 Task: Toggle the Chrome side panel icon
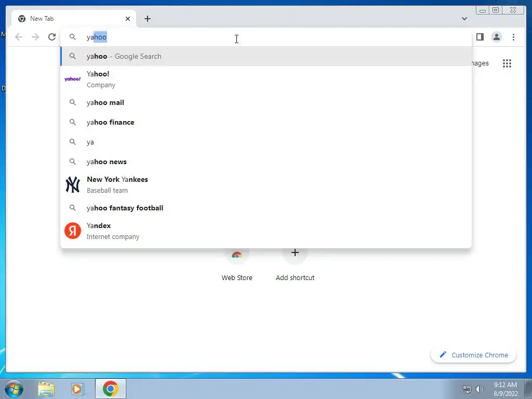480,37
